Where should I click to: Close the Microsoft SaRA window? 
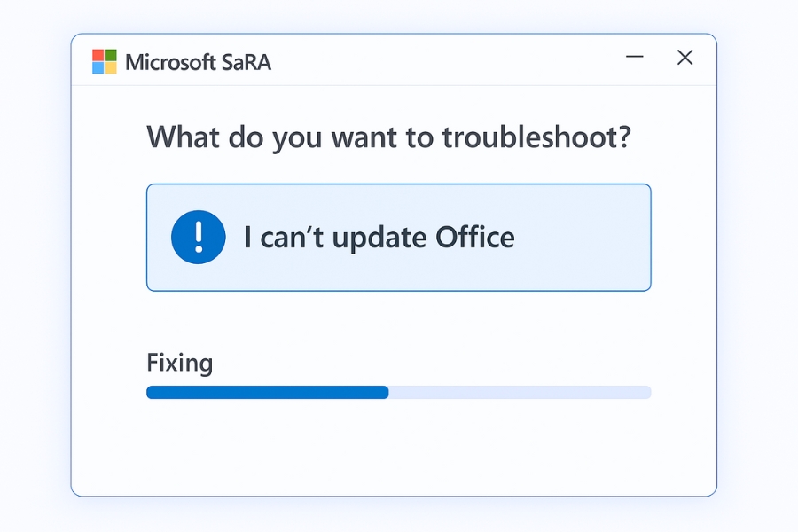pyautogui.click(x=685, y=57)
